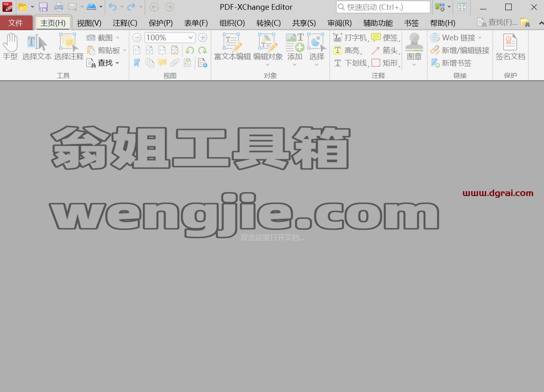Expand the scanner dropdown arrow
Image resolution: width=544 pixels, height=392 pixels.
[x=101, y=7]
